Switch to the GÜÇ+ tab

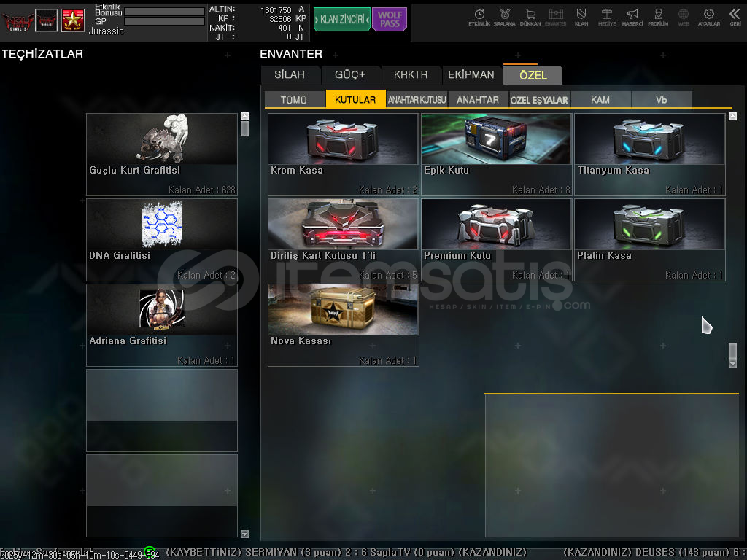pos(350,75)
